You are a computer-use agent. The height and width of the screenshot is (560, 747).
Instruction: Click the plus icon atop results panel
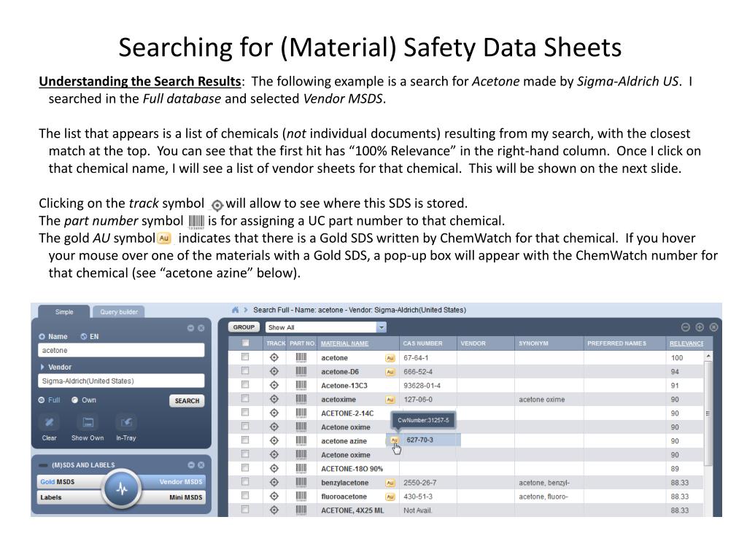(700, 327)
